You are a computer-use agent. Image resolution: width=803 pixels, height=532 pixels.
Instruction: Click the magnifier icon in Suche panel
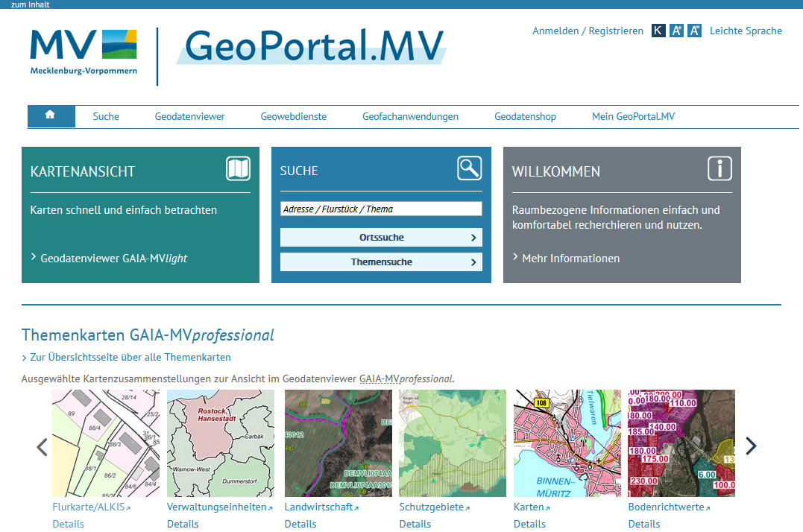[470, 168]
